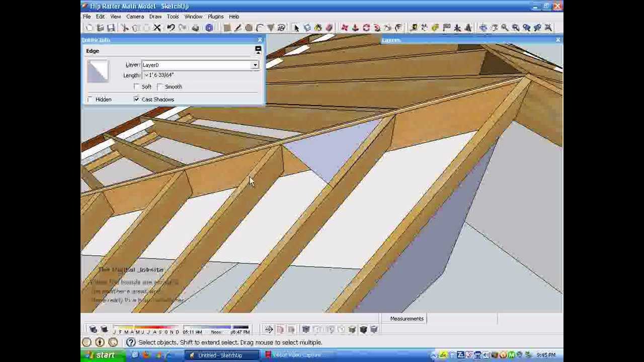This screenshot has height=362, width=644.
Task: Select the Eraser tool
Action: [329, 28]
